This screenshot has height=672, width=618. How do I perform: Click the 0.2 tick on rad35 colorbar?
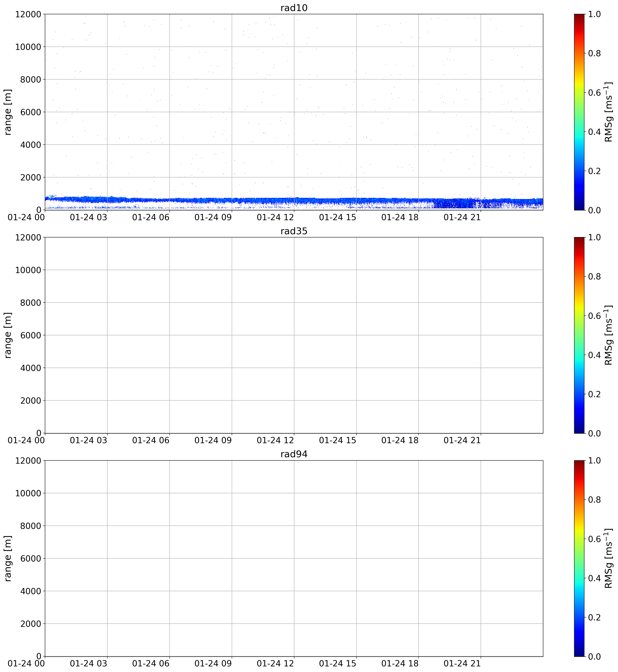click(x=595, y=394)
